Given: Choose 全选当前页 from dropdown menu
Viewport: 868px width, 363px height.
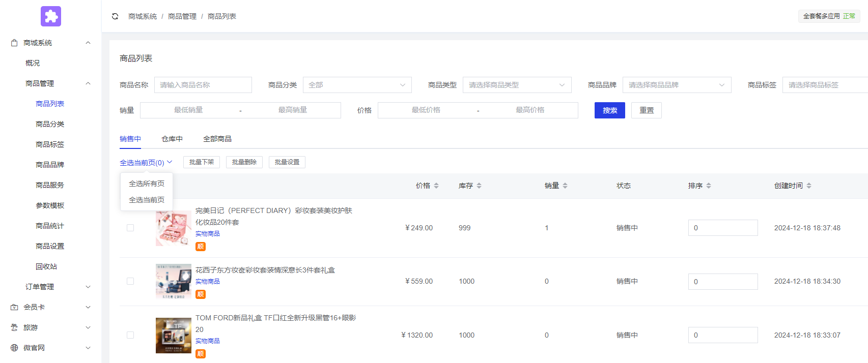Looking at the screenshot, I should [147, 200].
